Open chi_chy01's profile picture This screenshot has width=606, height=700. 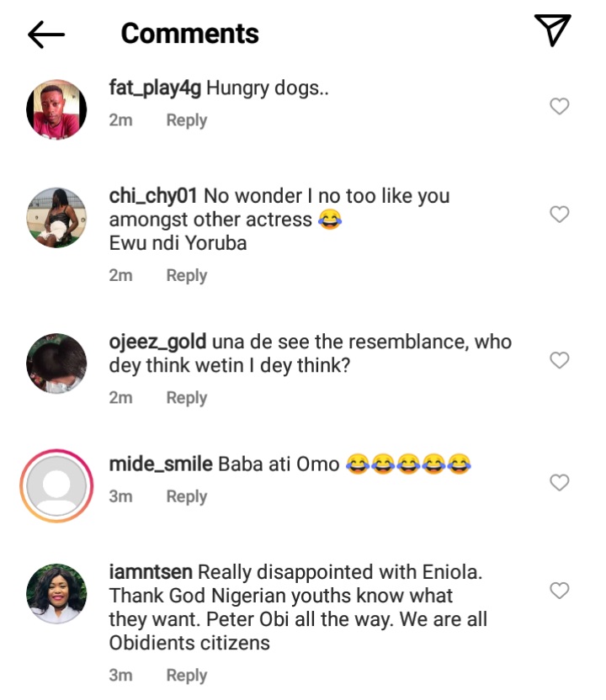tap(57, 218)
